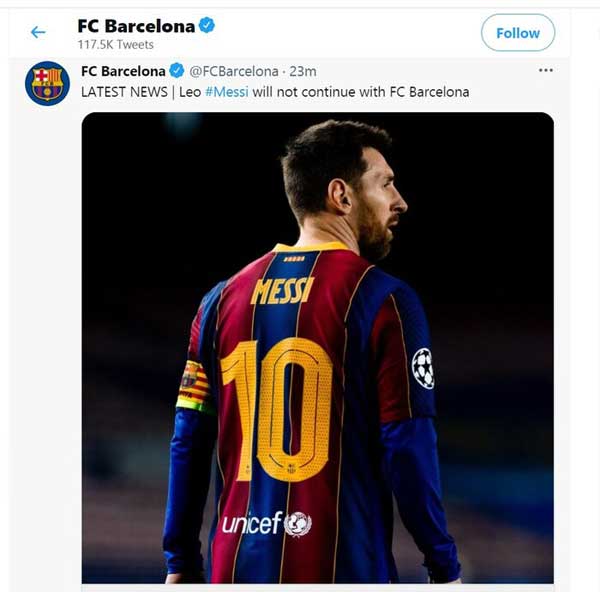
Task: Open tweet's three-dot more options menu
Action: pos(545,71)
